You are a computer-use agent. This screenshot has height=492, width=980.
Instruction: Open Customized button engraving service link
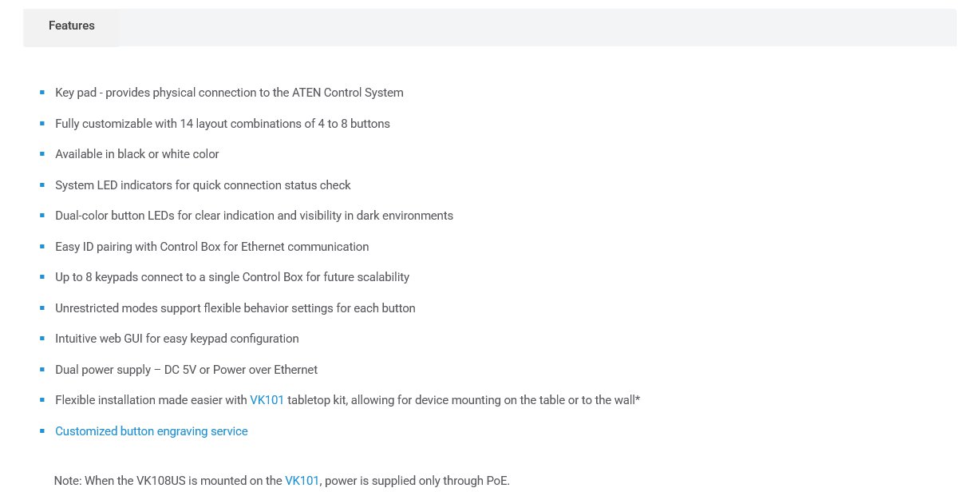pos(152,431)
